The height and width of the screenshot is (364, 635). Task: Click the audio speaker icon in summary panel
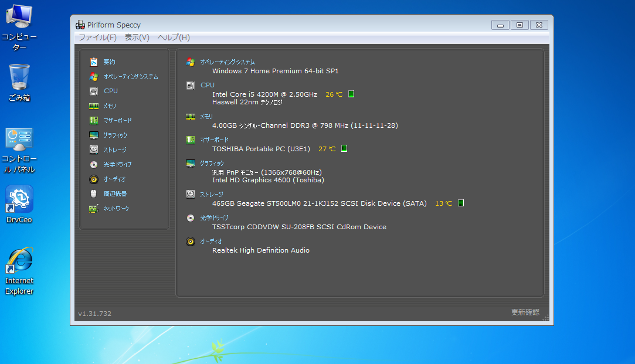(x=191, y=241)
